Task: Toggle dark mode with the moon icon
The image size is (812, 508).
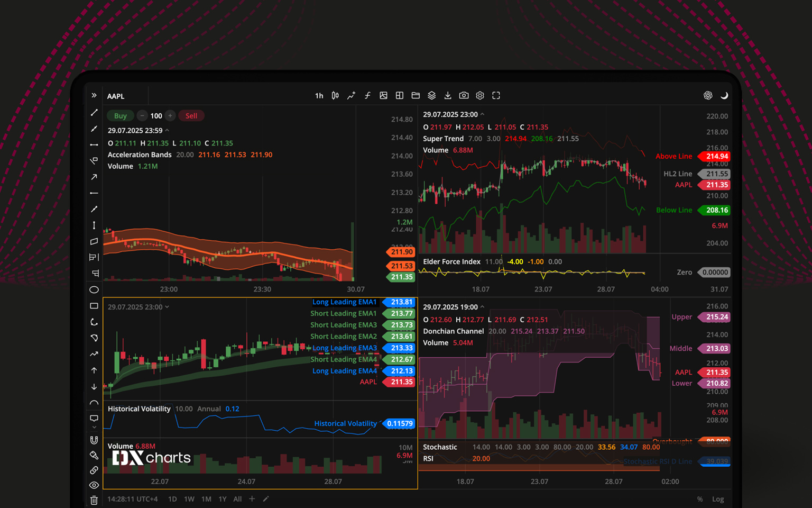Action: tap(724, 96)
